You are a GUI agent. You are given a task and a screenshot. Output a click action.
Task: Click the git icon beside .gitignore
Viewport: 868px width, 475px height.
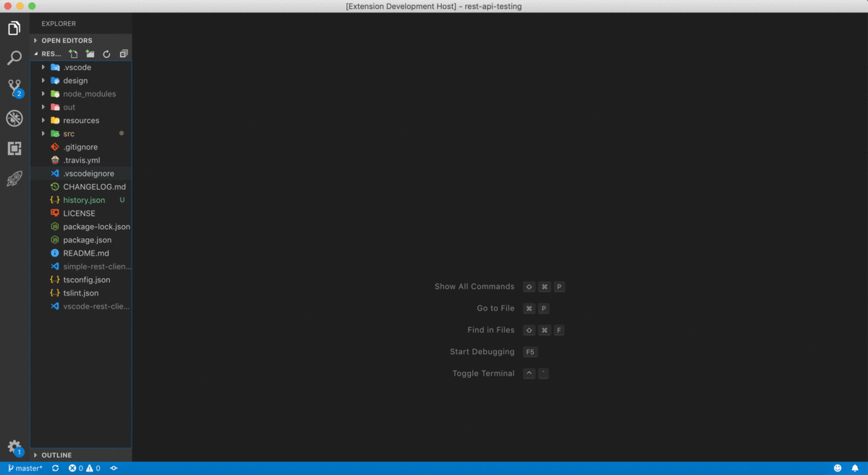[x=55, y=147]
